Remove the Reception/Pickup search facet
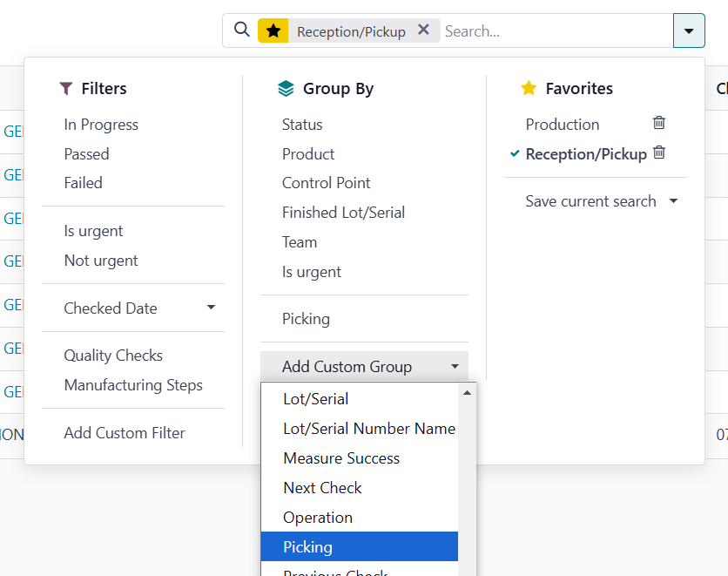The height and width of the screenshot is (576, 728). [x=423, y=30]
